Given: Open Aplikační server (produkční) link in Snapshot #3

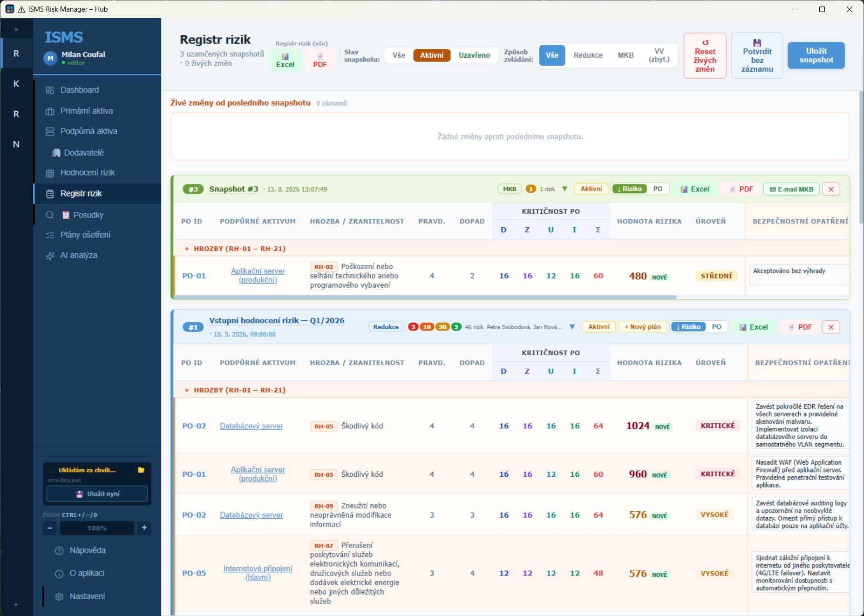Looking at the screenshot, I should pos(258,276).
